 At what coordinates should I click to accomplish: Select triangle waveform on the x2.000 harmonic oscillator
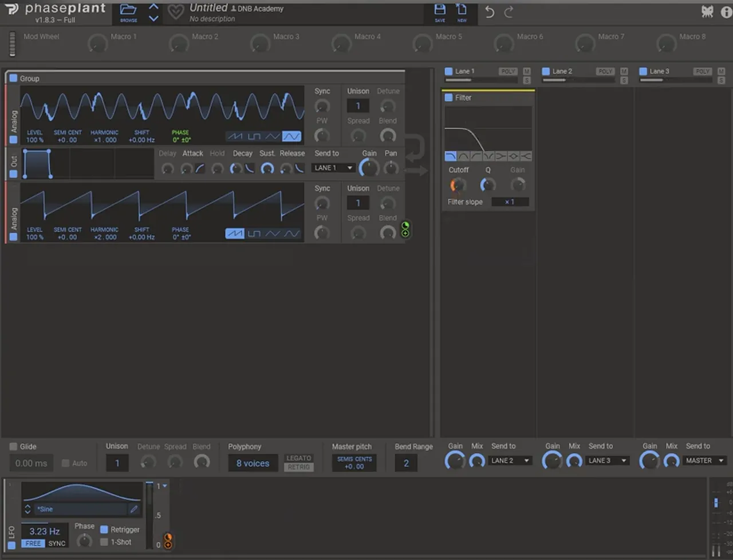(x=273, y=234)
